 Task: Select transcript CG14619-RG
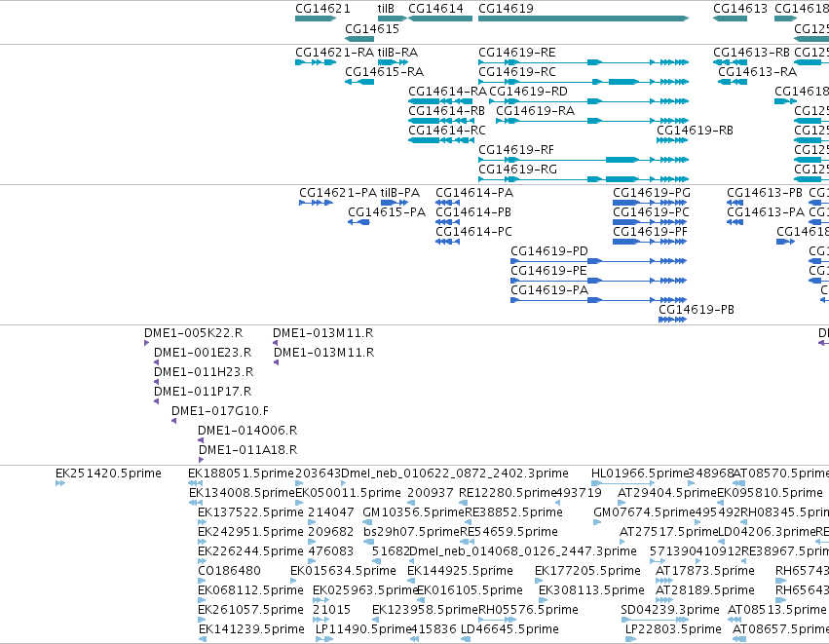click(584, 179)
